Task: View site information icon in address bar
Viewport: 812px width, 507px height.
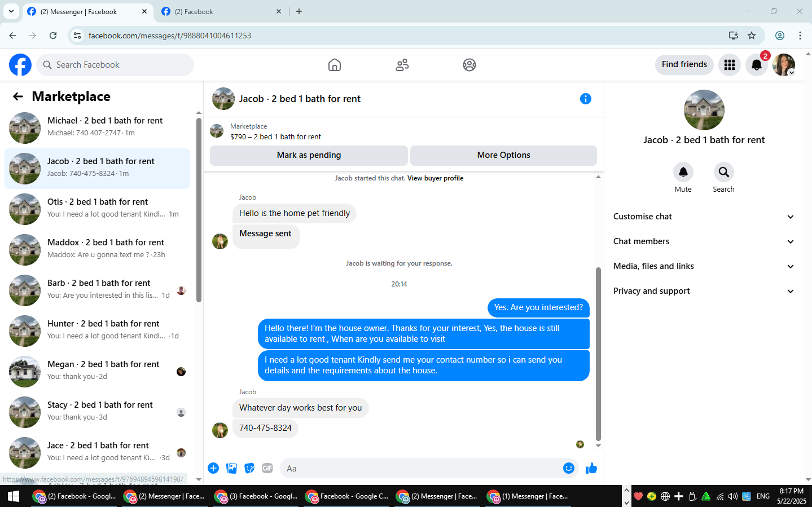Action: point(77,36)
